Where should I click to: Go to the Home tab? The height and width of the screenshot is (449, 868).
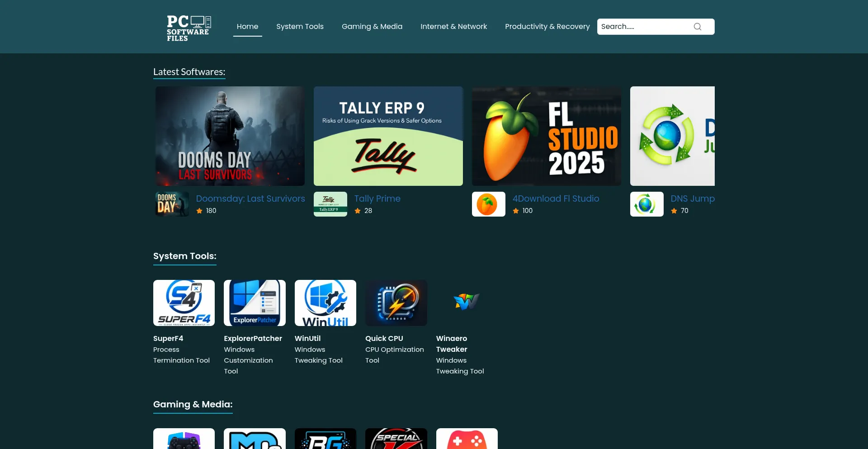248,27
